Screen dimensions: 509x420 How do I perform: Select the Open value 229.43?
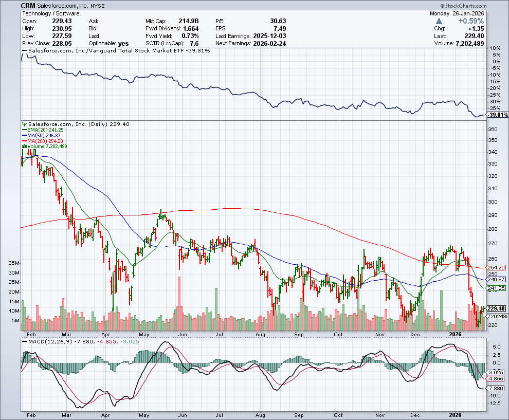coord(62,21)
